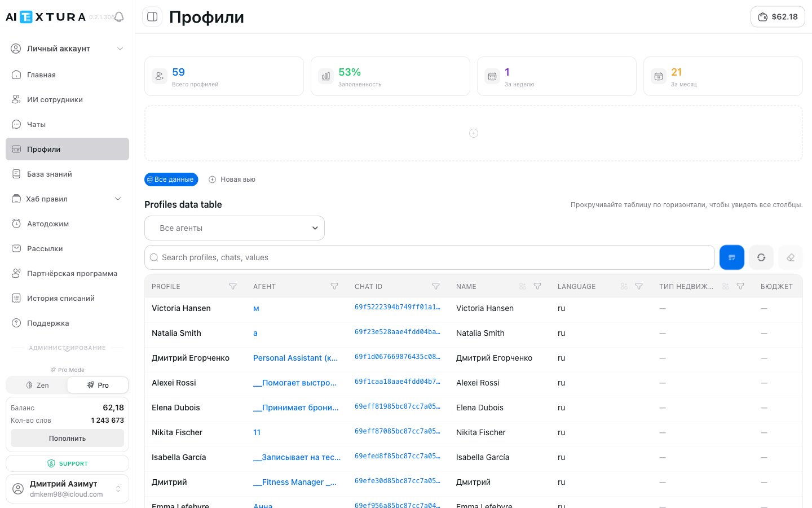Click the Пополнить button
Image resolution: width=812 pixels, height=508 pixels.
coord(67,438)
